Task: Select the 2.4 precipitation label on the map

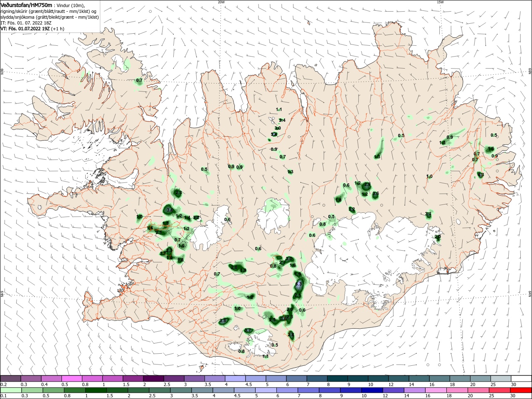Action: 282,120
